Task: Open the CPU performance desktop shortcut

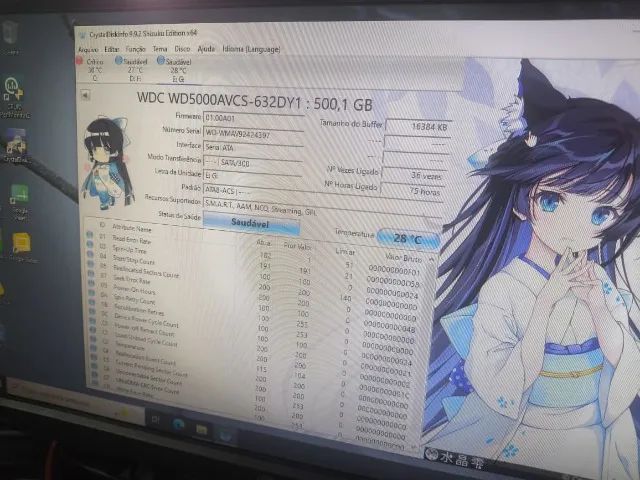Action: click(x=15, y=96)
